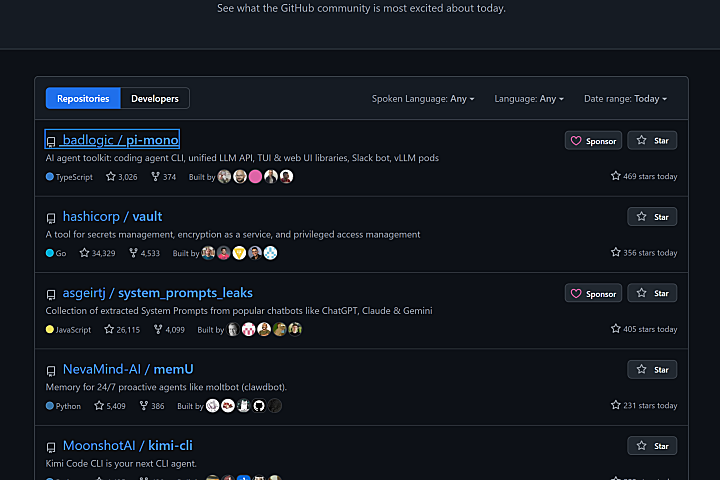Star the system_prompts_leaks repository
The image size is (720, 480).
(652, 293)
